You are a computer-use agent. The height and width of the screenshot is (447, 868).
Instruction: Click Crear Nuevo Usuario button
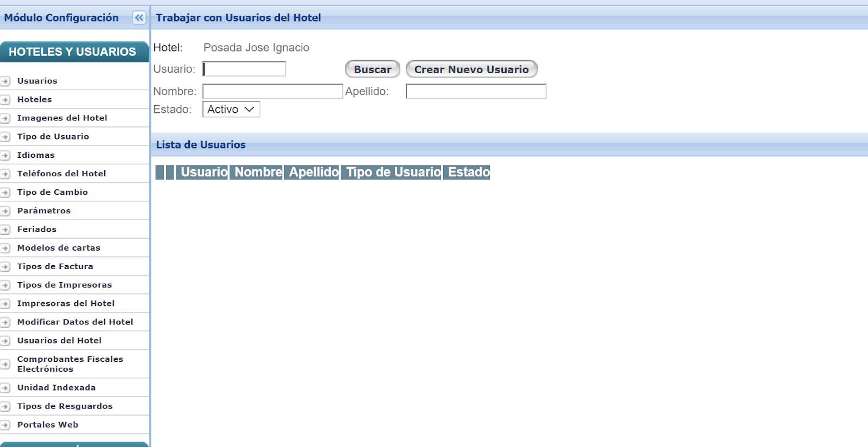coord(471,69)
